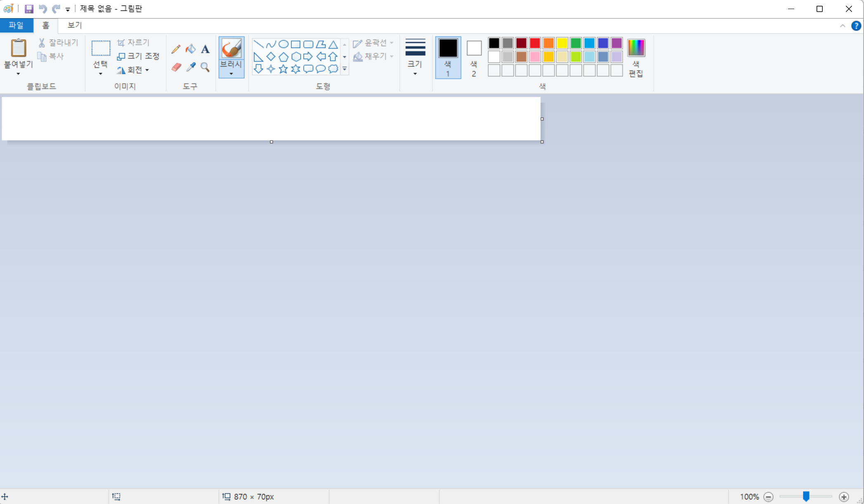864x504 pixels.
Task: Open the 파일 menu
Action: [x=17, y=25]
